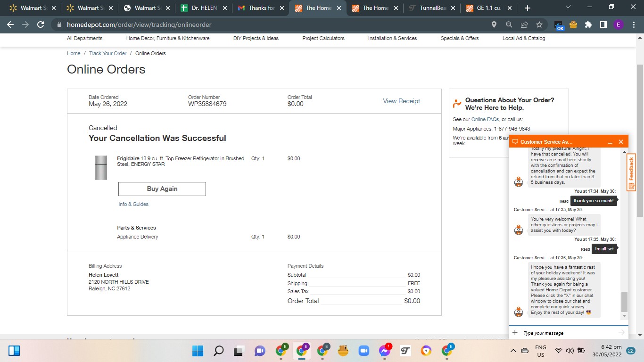Click the Frigidaire refrigerator product title
This screenshot has height=362, width=644.
pyautogui.click(x=181, y=161)
